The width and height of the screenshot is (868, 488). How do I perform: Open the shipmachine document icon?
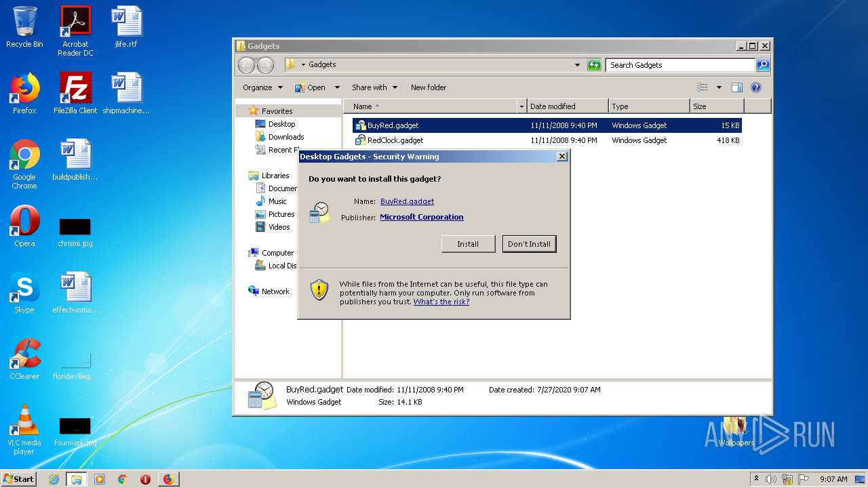(x=126, y=94)
